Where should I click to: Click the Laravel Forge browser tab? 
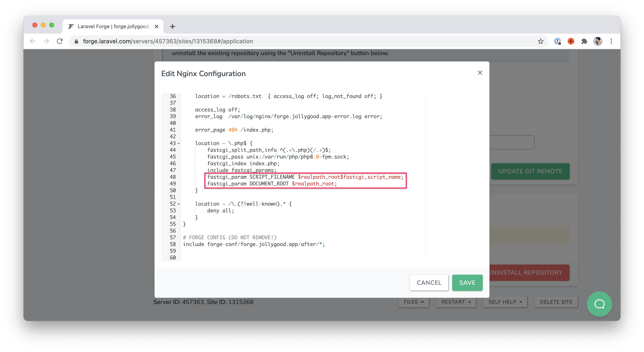pos(112,26)
